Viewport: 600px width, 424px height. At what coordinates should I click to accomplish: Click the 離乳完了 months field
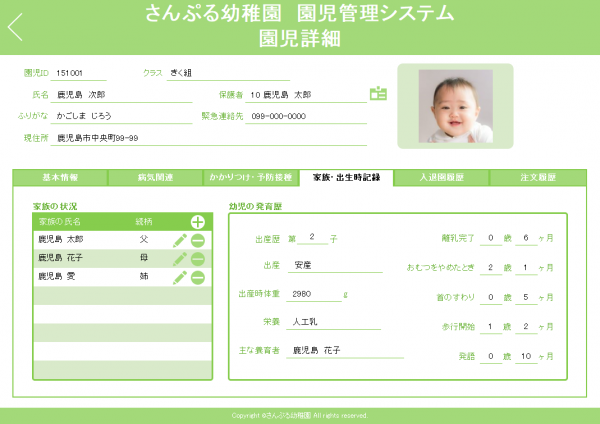(x=526, y=238)
